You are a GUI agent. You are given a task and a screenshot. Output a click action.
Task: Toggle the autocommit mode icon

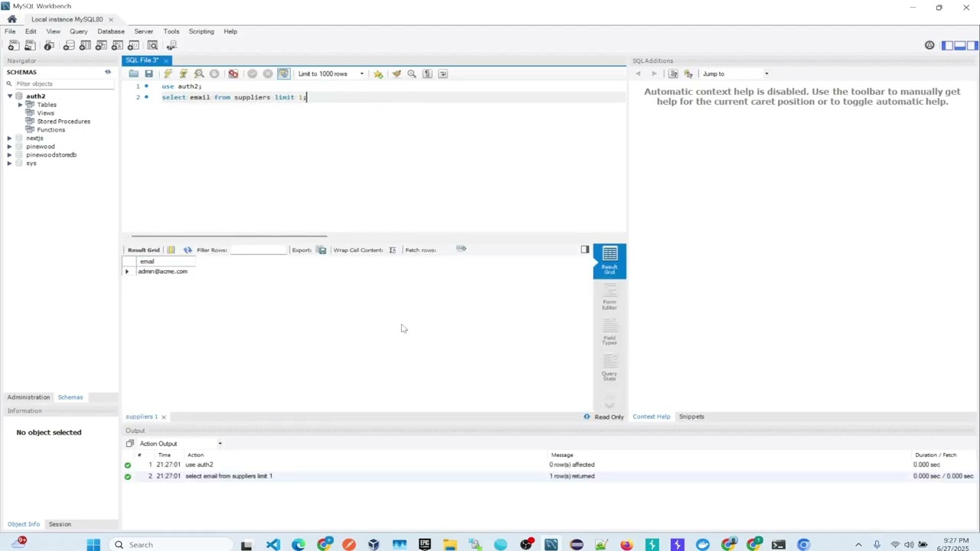click(283, 73)
